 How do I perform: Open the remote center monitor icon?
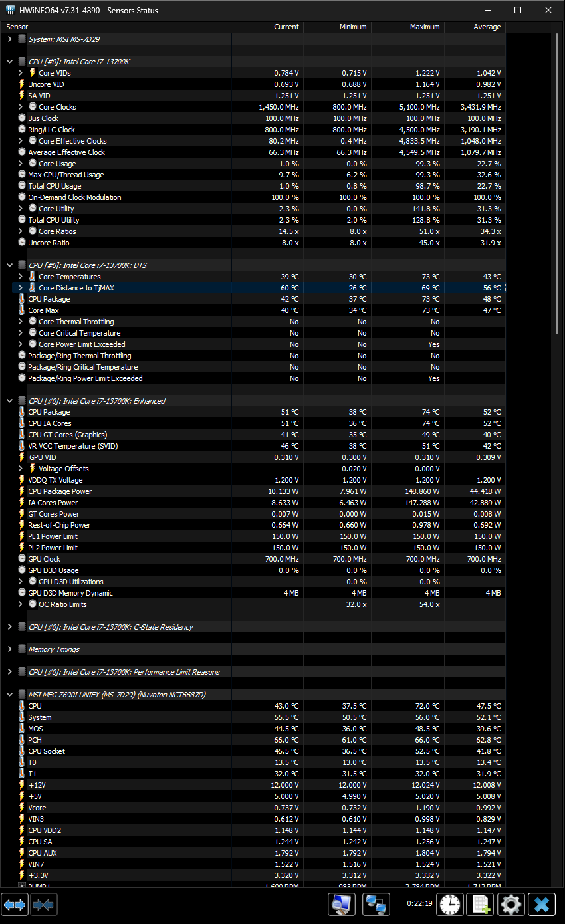click(x=342, y=905)
